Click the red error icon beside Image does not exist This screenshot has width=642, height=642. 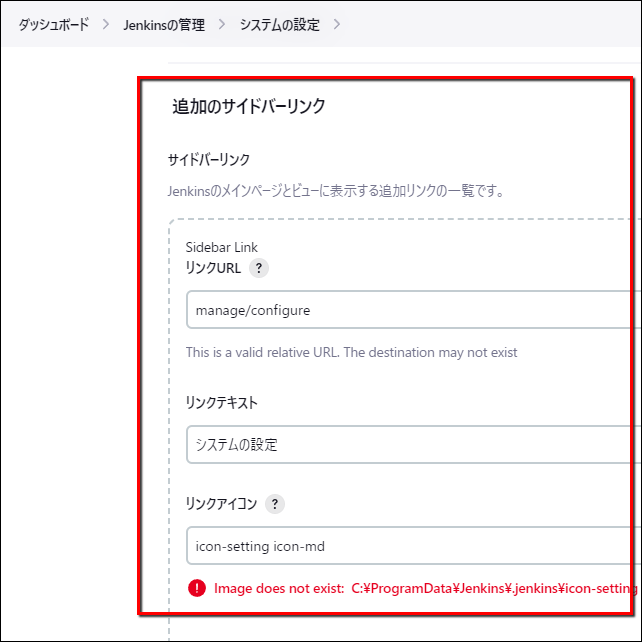point(197,588)
